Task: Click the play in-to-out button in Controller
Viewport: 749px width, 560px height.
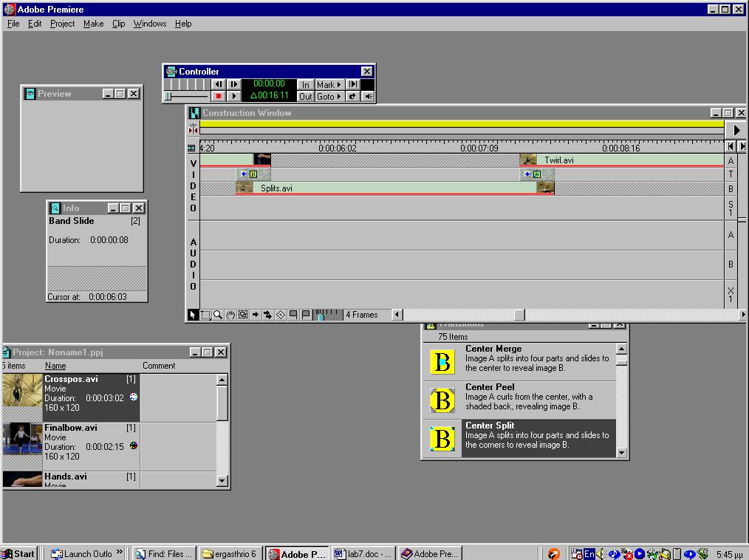Action: [x=352, y=84]
